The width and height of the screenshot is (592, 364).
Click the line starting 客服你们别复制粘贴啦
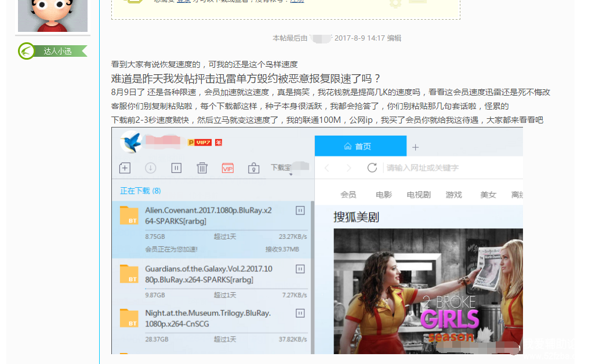pyautogui.click(x=310, y=106)
